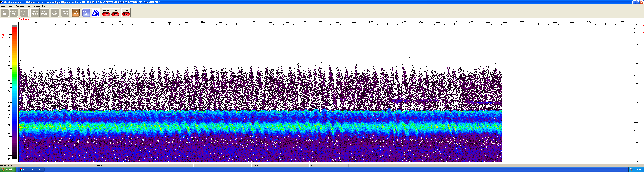
Task: Click the MARK EVENT toolbar button
Action: click(x=65, y=13)
